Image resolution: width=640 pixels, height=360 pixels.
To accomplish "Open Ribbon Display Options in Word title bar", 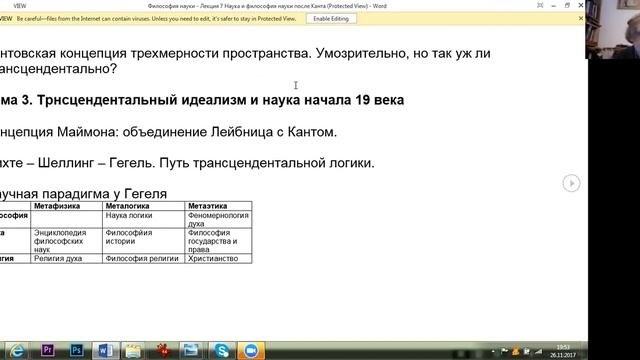I will [540, 5].
